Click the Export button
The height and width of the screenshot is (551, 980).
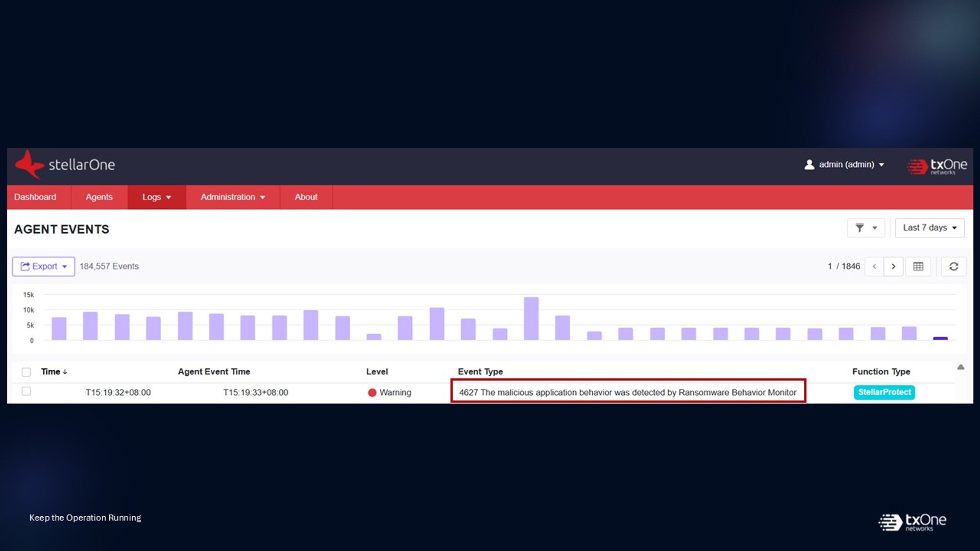(43, 266)
